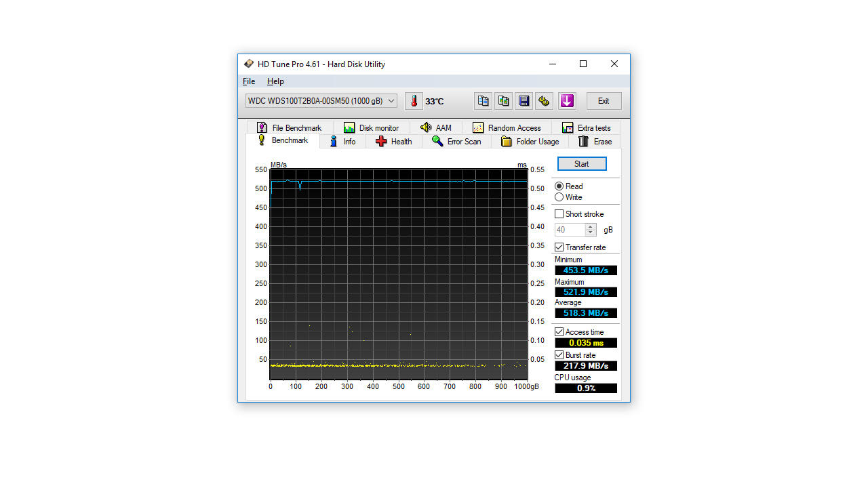The image size is (868, 488).
Task: Open the options gears icon
Action: 544,101
